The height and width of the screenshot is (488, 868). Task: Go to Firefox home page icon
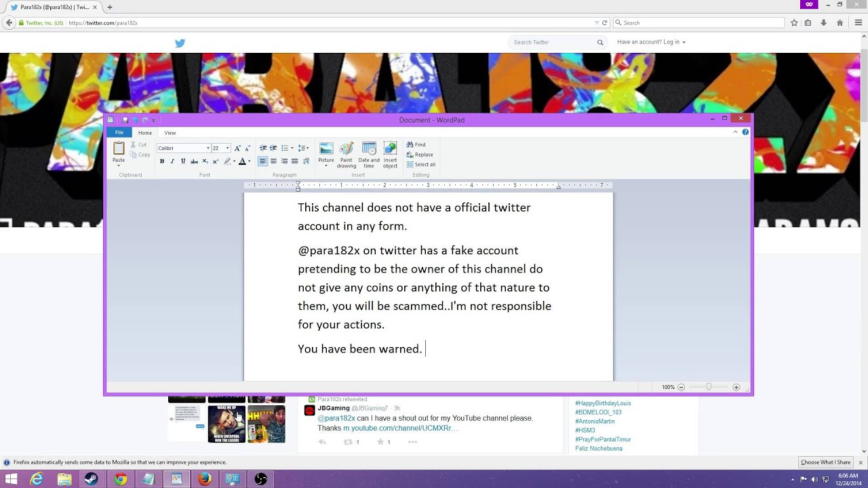[840, 22]
